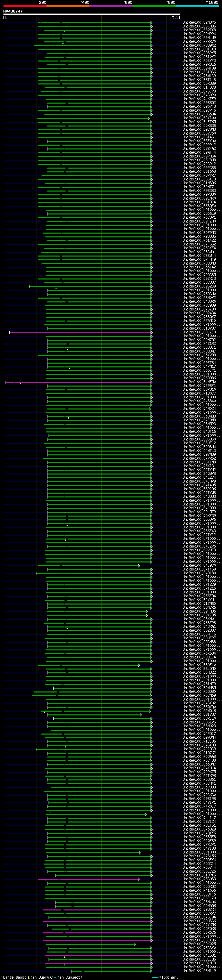Click label UniRef100_C6H4A4
Image resolution: width=222 pixels, height=980 pixels.
click(x=199, y=902)
